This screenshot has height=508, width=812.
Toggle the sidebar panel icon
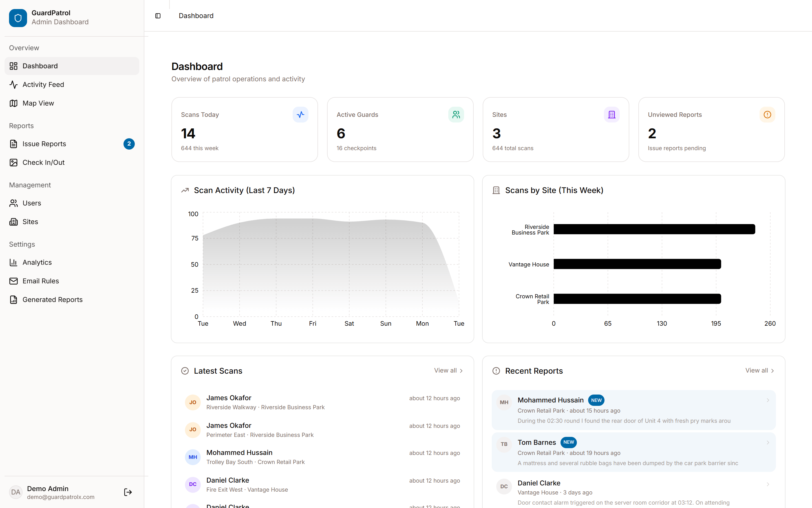[x=158, y=16]
